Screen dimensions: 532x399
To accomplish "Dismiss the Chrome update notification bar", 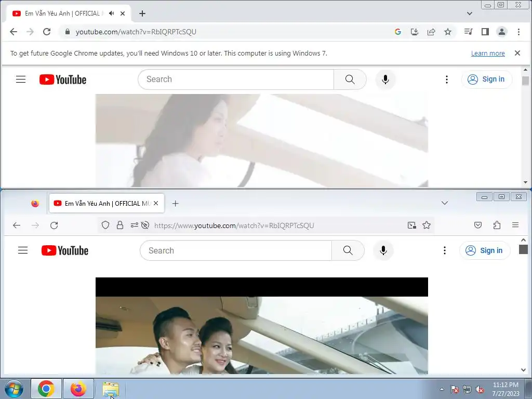I will point(517,53).
